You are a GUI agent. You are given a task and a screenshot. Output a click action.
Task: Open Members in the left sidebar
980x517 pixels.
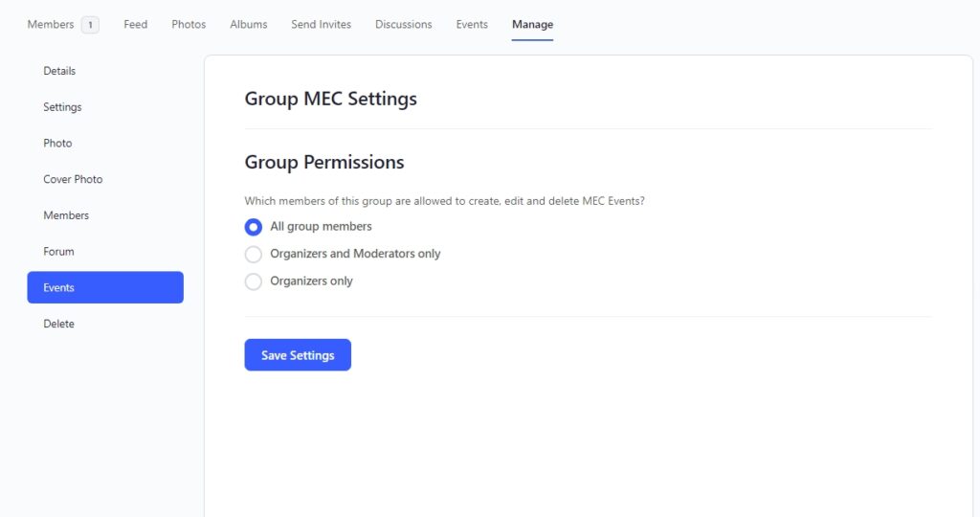tap(66, 215)
